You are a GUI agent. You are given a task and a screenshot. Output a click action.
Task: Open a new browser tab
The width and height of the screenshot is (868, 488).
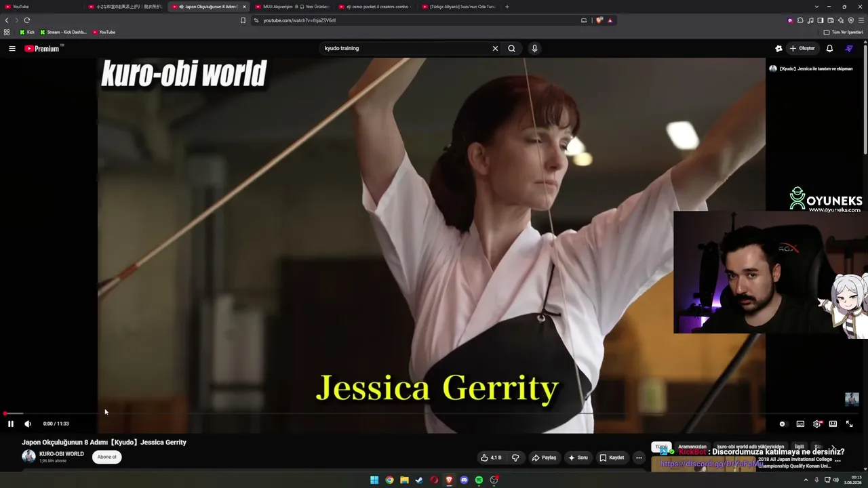coord(507,7)
